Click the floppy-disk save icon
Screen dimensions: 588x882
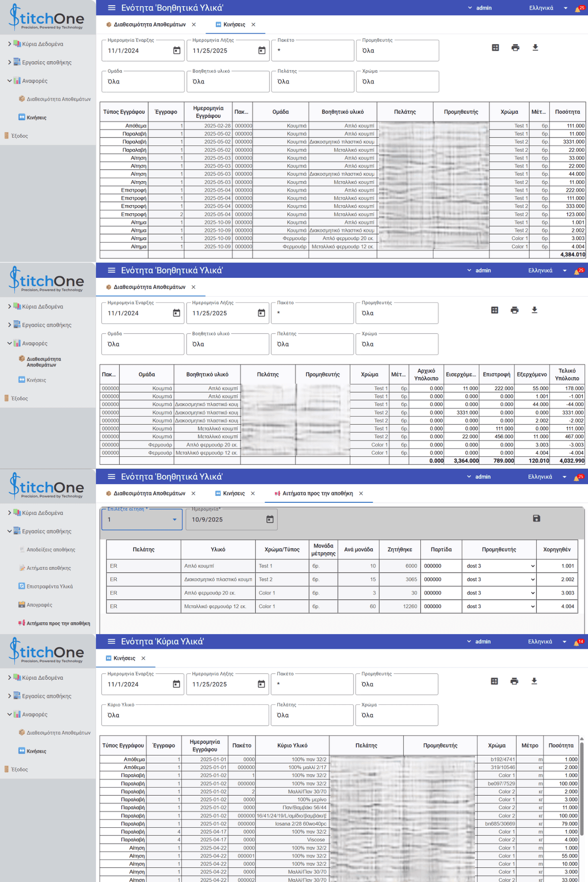click(x=536, y=519)
